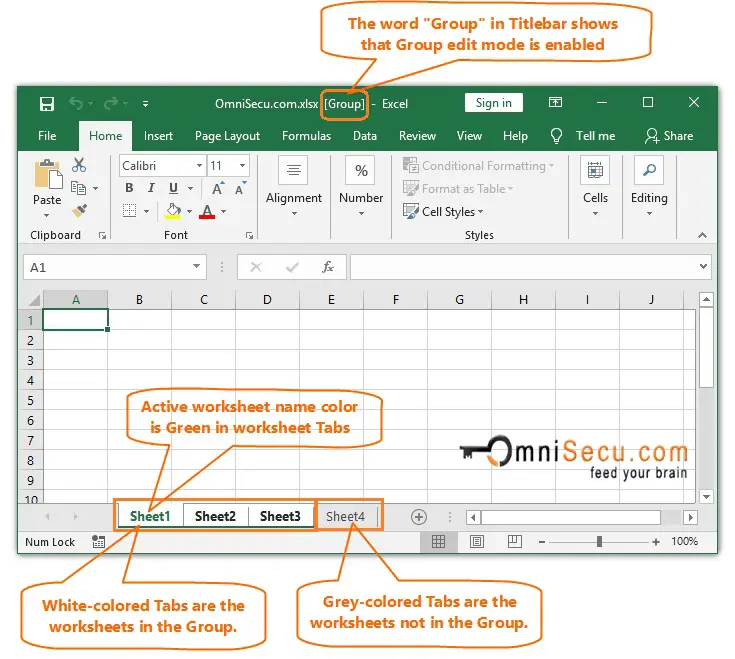Click the Format Painter brush icon
The width and height of the screenshot is (735, 659).
tap(79, 210)
